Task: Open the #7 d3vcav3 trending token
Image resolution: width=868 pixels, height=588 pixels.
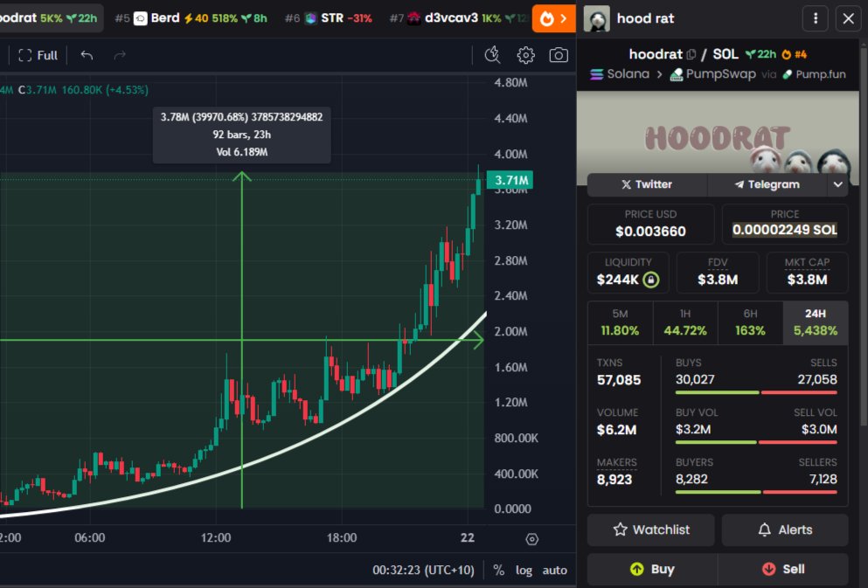Action: click(458, 18)
